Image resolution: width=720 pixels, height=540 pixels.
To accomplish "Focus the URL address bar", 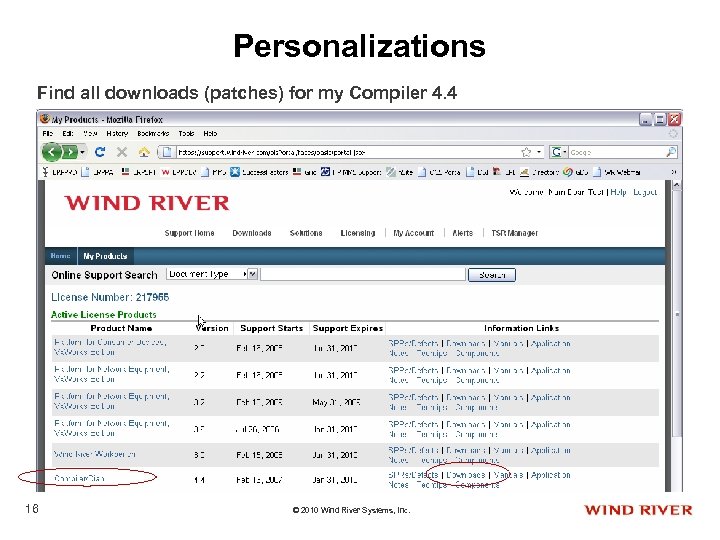I will (x=347, y=152).
